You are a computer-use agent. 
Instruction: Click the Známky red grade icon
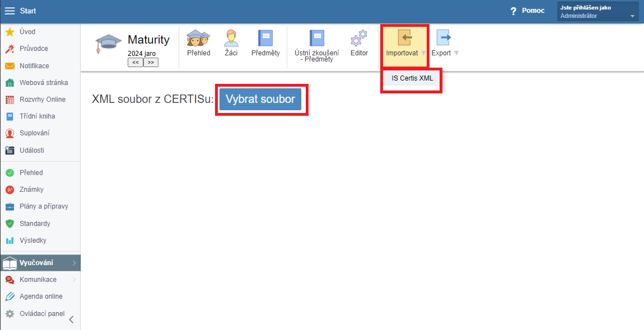point(10,190)
